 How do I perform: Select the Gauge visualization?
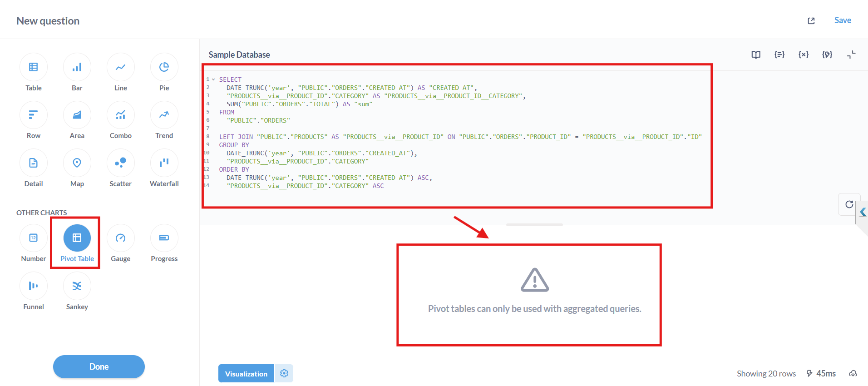(x=121, y=238)
